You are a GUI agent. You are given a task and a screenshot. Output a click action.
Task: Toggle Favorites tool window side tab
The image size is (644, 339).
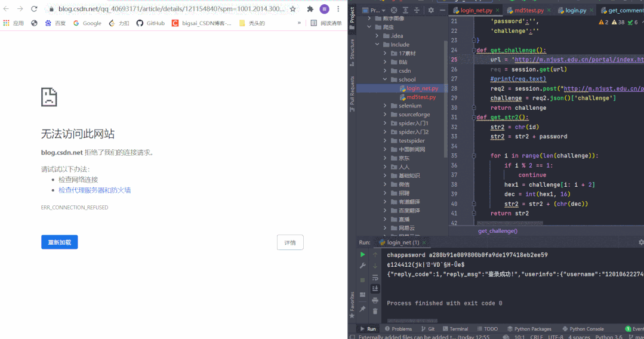coord(352,305)
